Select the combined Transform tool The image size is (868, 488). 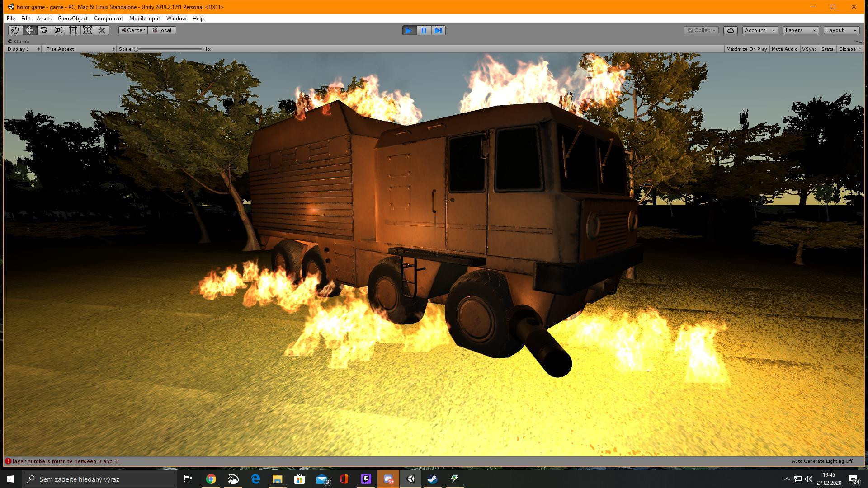(87, 30)
